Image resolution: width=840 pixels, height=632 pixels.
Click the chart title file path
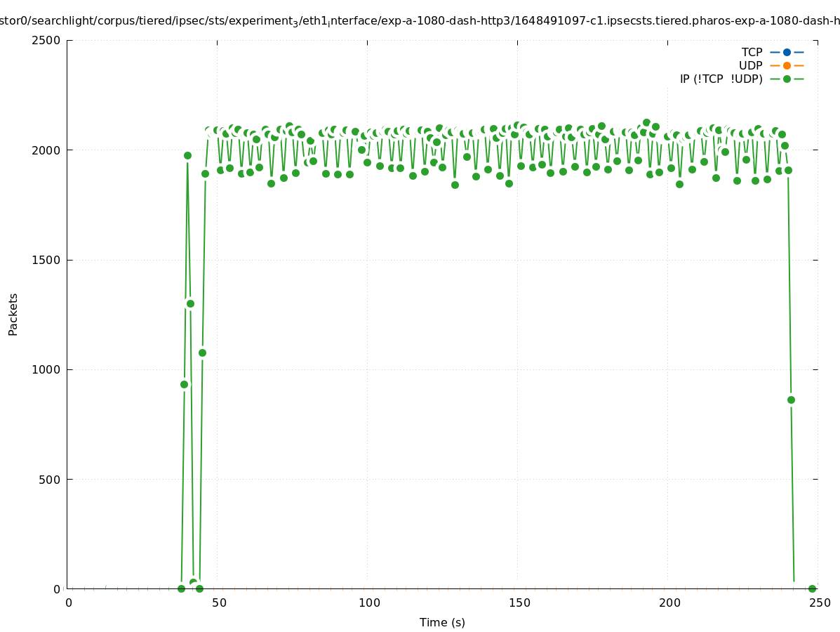[420, 21]
